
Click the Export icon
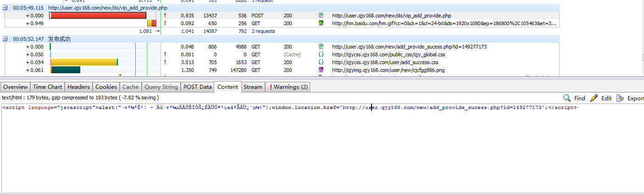tap(620, 98)
